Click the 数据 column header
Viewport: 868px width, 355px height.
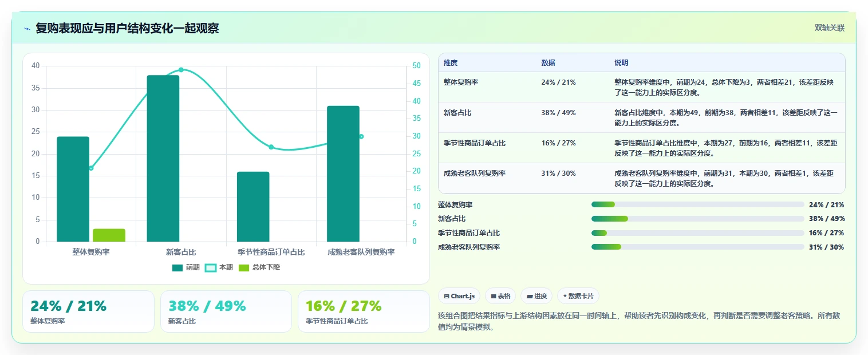pyautogui.click(x=548, y=63)
